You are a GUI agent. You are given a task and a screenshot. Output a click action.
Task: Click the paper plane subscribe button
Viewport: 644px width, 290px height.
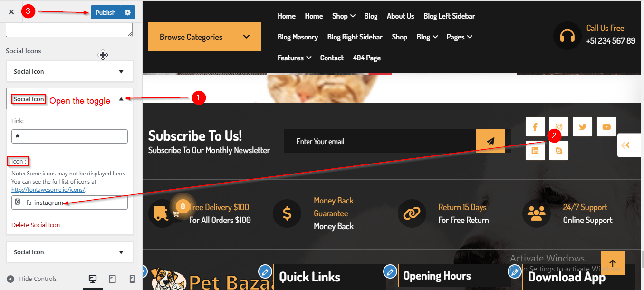(x=490, y=141)
